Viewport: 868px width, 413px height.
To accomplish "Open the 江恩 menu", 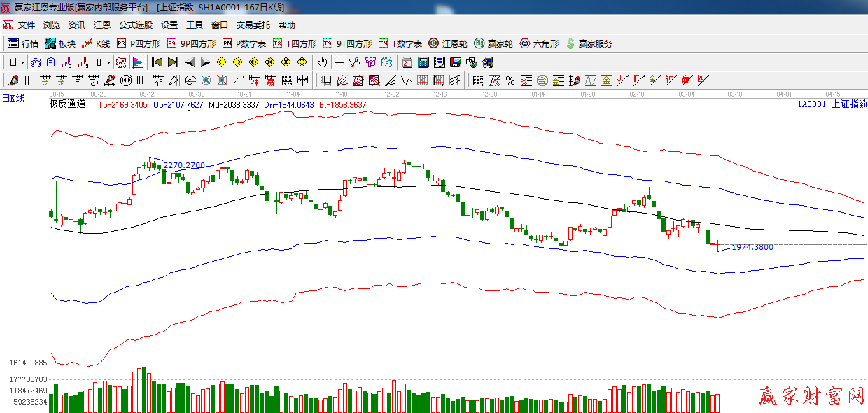I will (x=102, y=25).
